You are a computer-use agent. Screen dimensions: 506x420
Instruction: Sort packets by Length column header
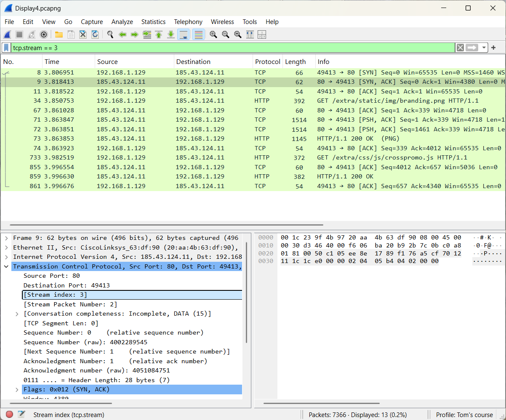click(x=298, y=61)
